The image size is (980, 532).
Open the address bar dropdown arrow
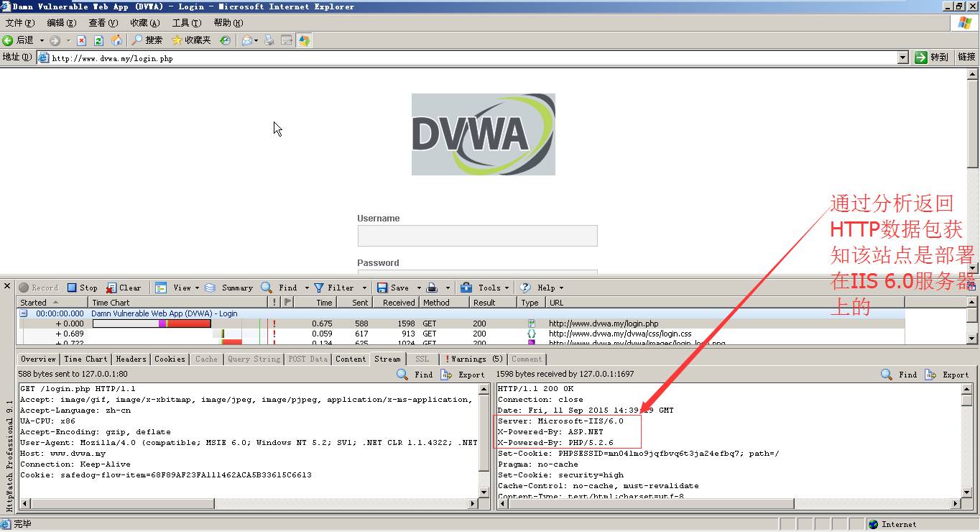click(x=903, y=58)
